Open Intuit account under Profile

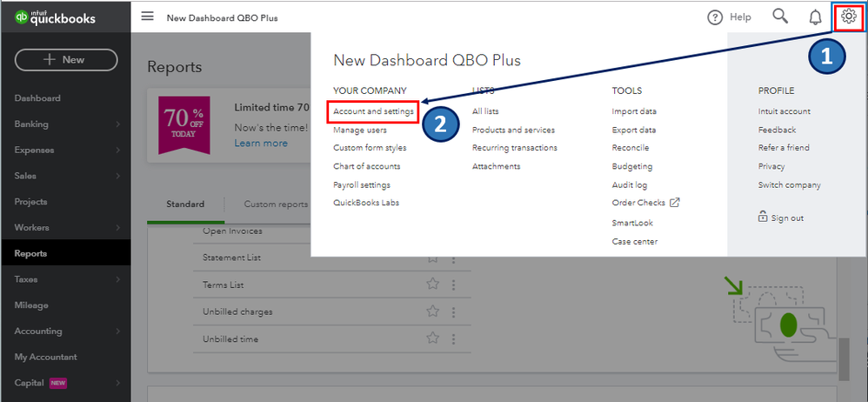click(785, 111)
